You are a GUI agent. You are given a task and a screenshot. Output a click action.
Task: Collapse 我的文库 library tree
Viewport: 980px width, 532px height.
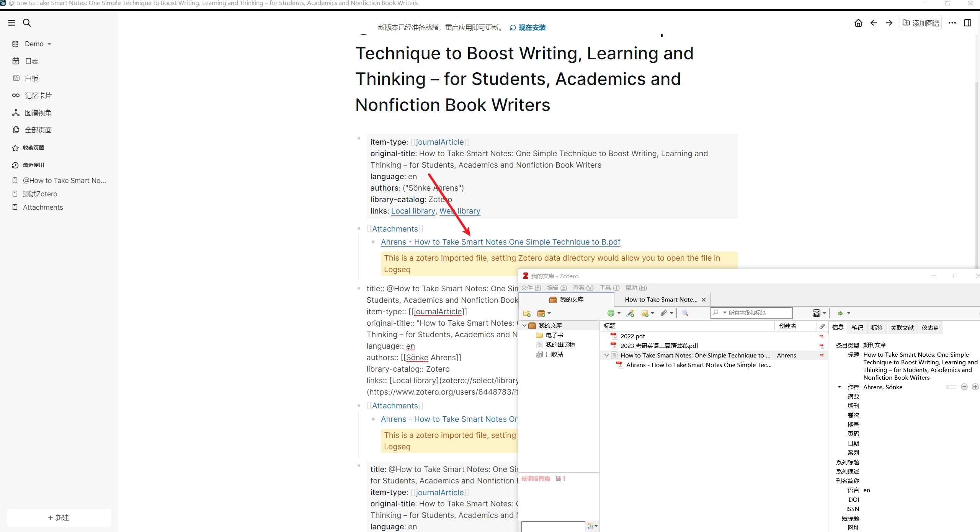524,326
